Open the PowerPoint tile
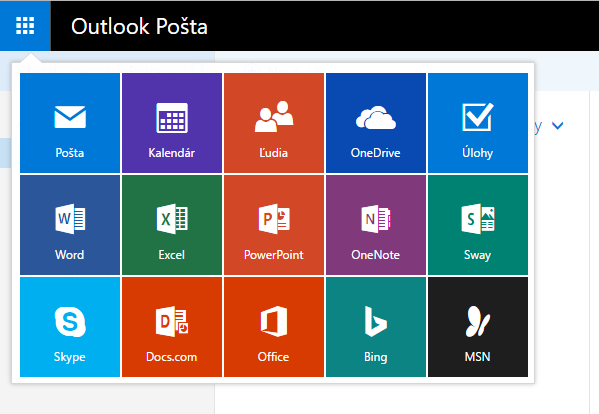Viewport: 599px width, 414px height. (x=274, y=225)
